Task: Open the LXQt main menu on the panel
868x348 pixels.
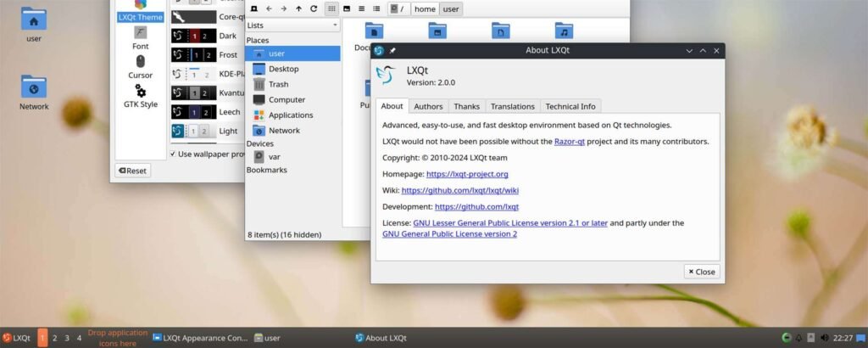Action: click(x=16, y=338)
